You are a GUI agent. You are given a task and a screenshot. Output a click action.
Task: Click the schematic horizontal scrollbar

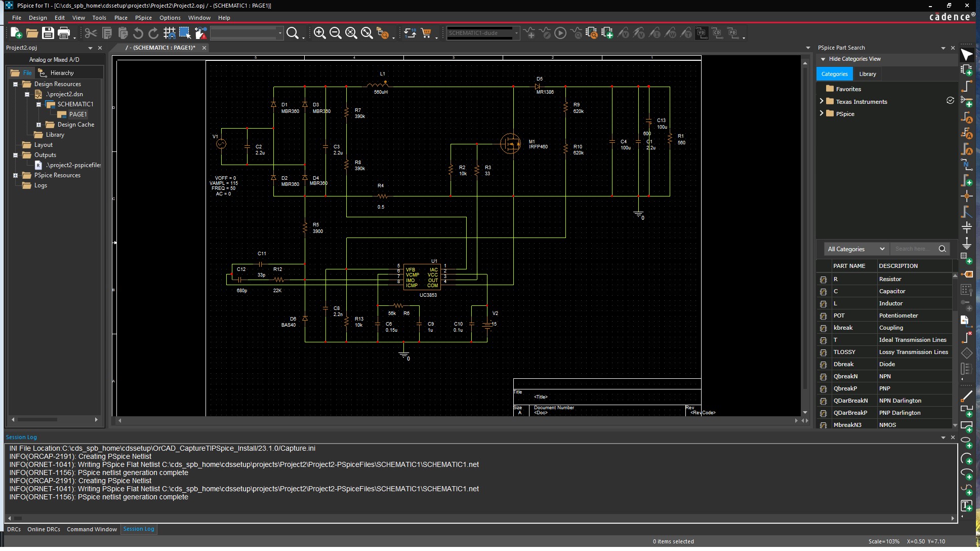pyautogui.click(x=458, y=420)
